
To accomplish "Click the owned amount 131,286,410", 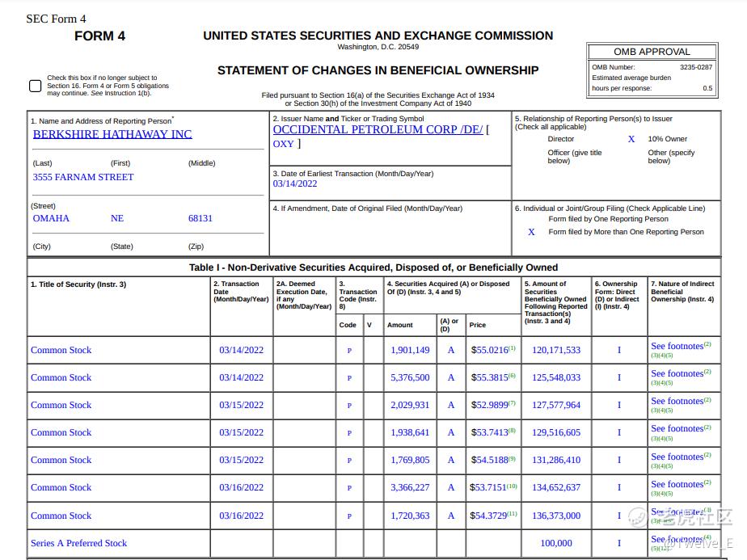I will 556,461.
